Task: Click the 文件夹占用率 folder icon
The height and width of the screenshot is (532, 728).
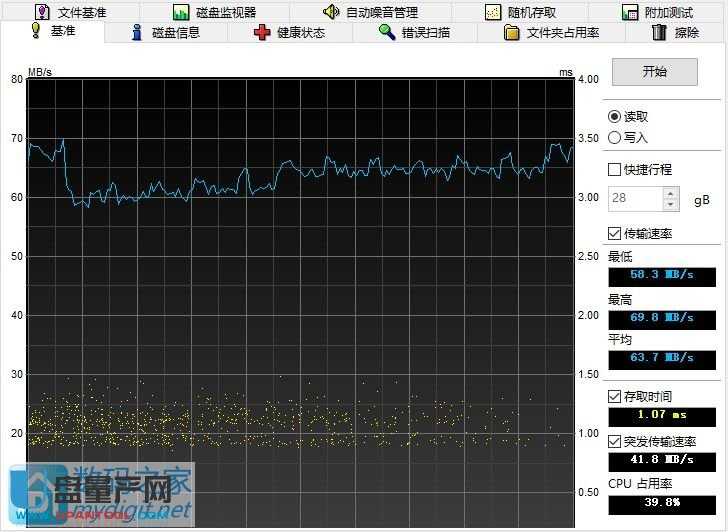Action: [512, 32]
